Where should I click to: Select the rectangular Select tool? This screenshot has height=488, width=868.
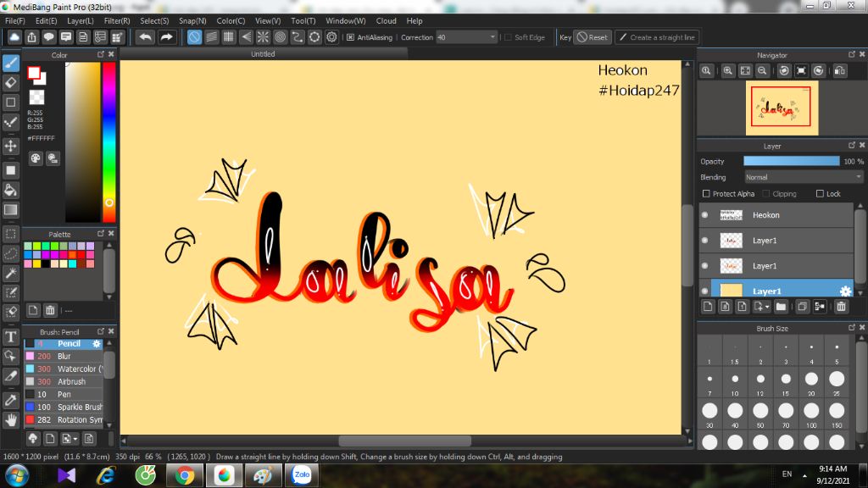pos(10,234)
